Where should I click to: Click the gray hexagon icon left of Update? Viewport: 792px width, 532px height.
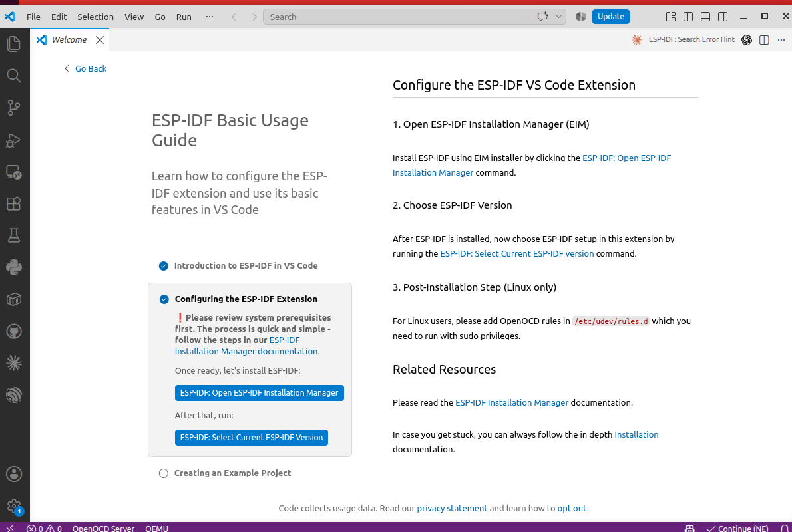point(581,17)
